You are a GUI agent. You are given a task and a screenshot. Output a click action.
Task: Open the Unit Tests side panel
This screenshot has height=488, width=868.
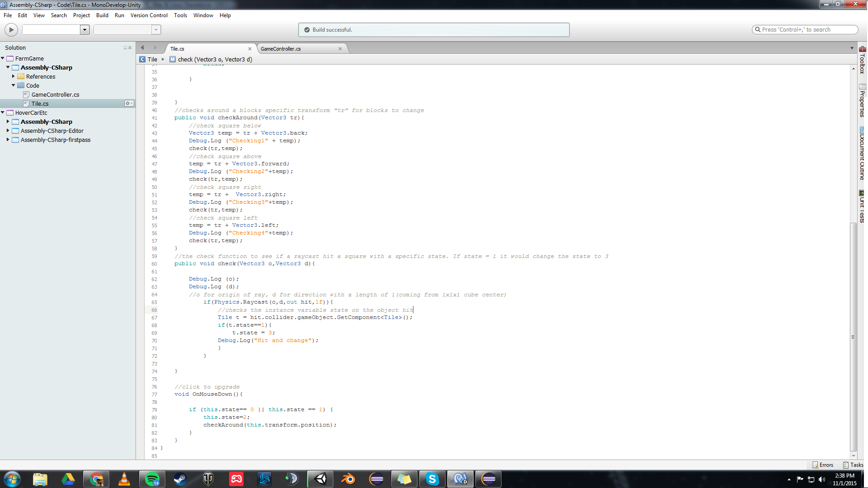coord(862,206)
